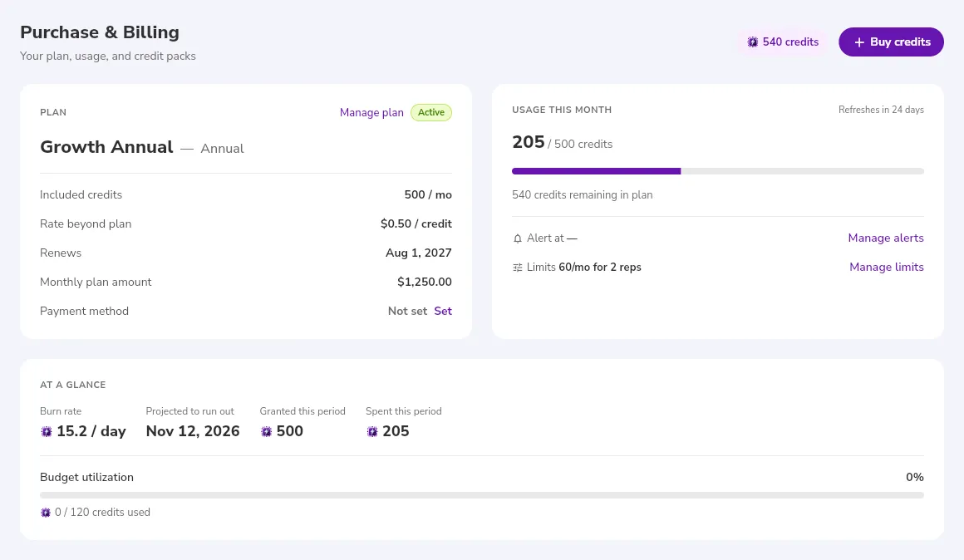The height and width of the screenshot is (560, 964).
Task: Click the Not set payment status
Action: coord(407,311)
